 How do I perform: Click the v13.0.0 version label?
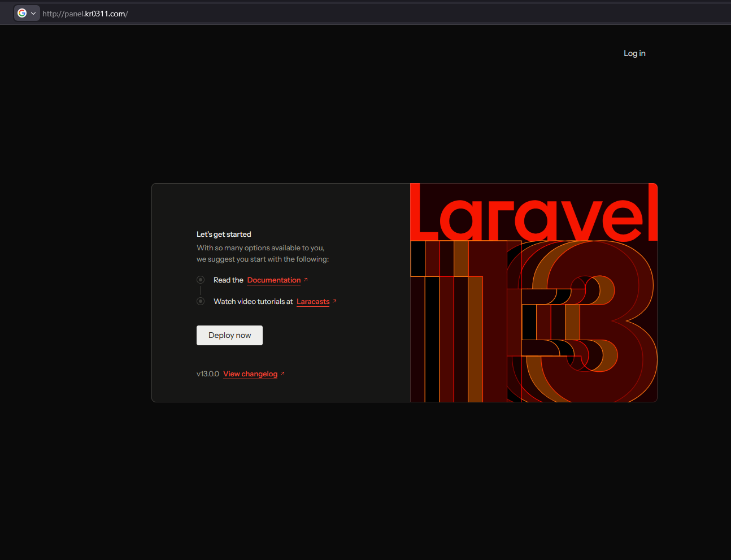(207, 374)
